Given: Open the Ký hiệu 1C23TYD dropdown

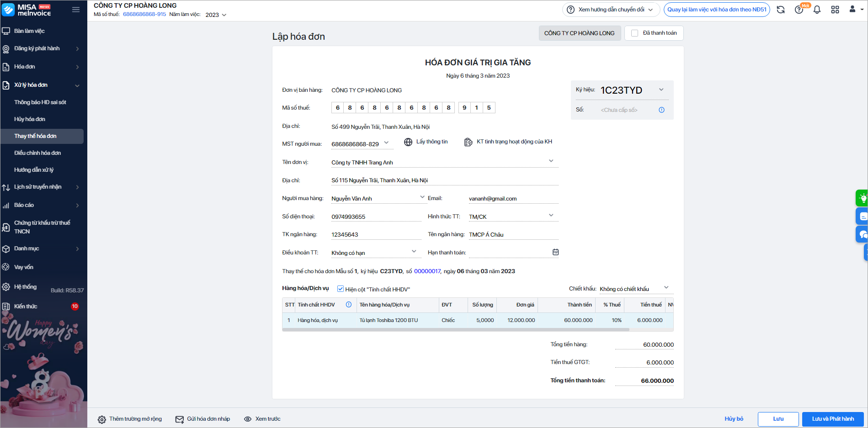Looking at the screenshot, I should tap(661, 90).
